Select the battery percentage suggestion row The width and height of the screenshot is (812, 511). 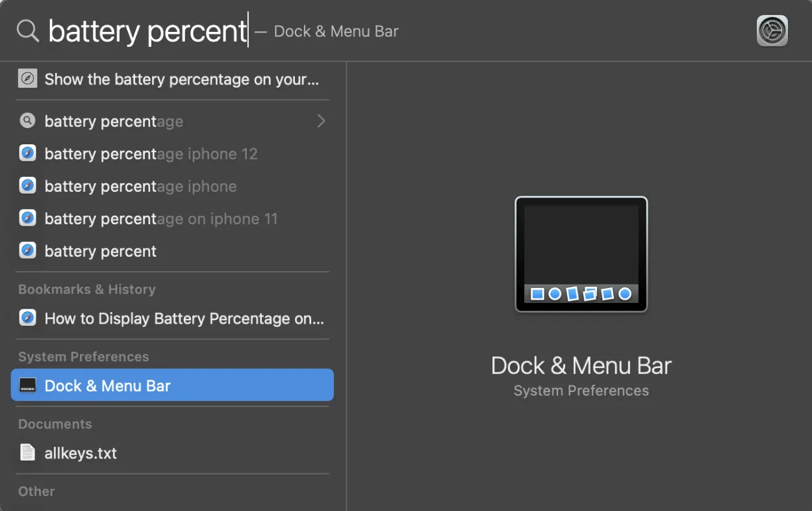click(114, 120)
